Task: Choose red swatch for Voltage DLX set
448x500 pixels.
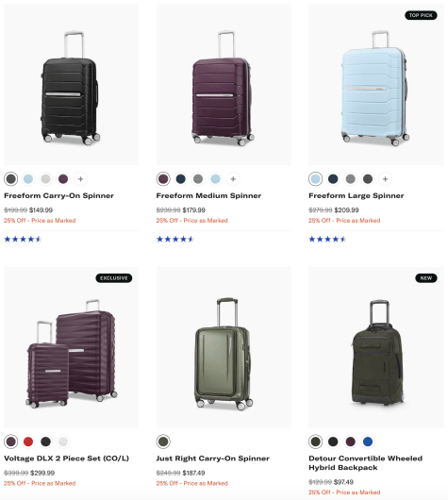Action: click(28, 442)
